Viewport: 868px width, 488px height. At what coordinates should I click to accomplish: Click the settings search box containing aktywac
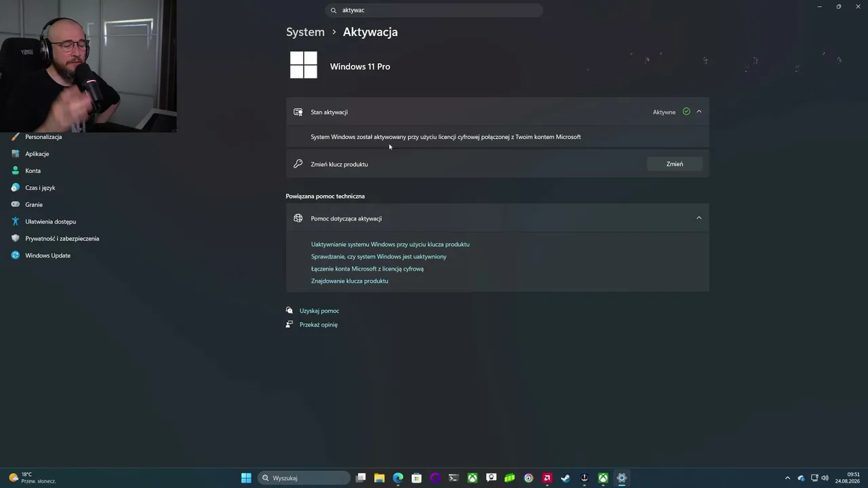tap(434, 10)
